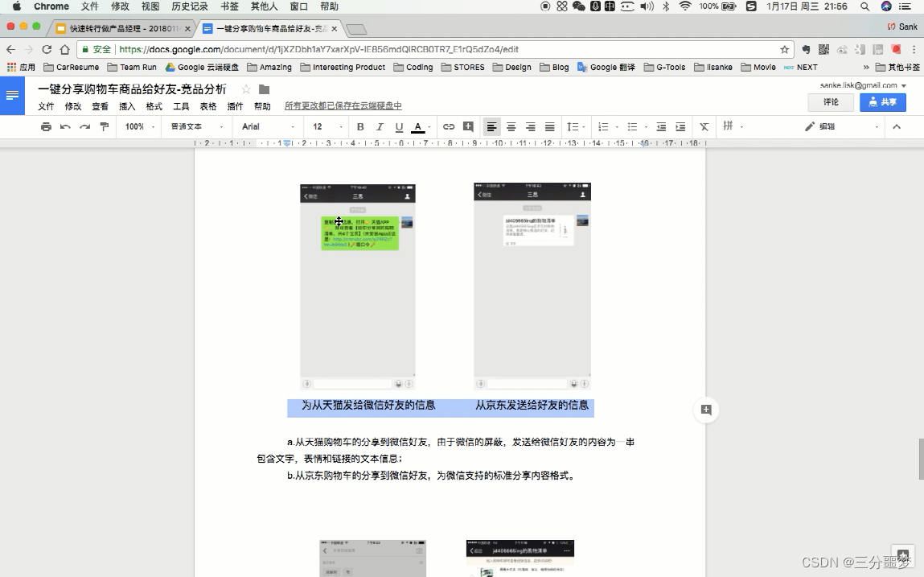Toggle underline formatting
Image resolution: width=924 pixels, height=577 pixels.
(x=399, y=126)
